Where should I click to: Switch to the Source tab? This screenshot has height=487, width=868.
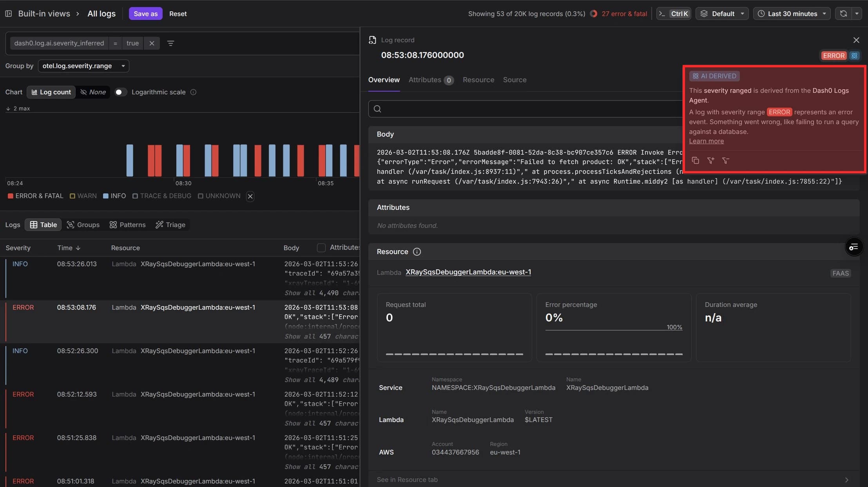coord(515,80)
